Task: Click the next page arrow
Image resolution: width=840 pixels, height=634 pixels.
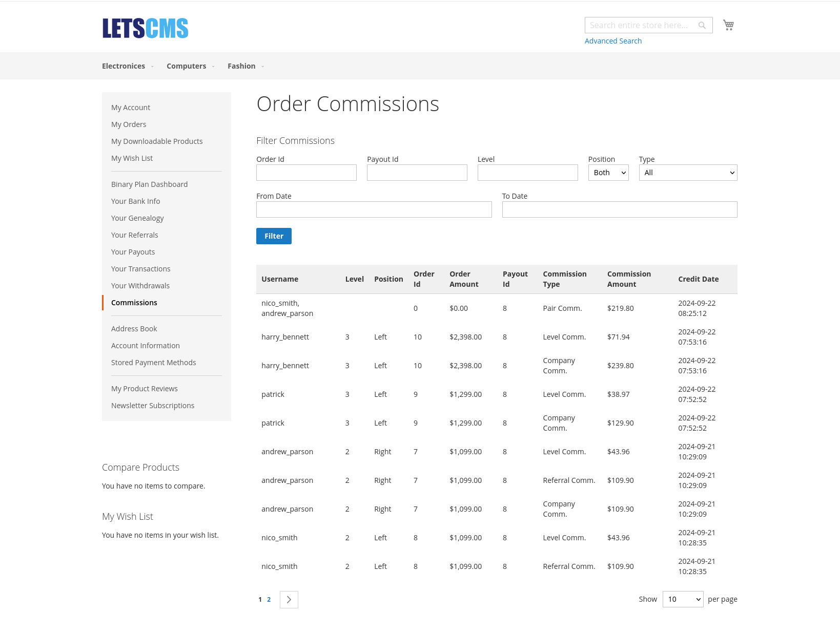Action: tap(289, 599)
